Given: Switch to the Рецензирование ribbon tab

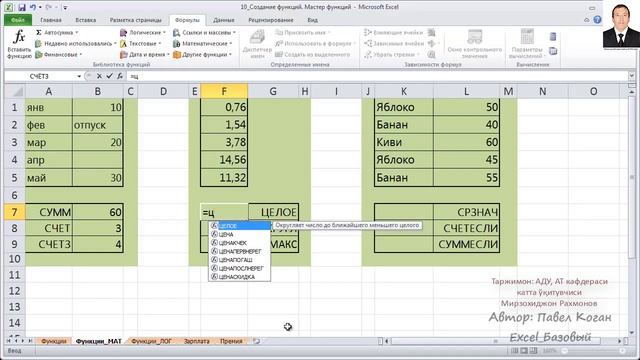Looking at the screenshot, I should 271,20.
